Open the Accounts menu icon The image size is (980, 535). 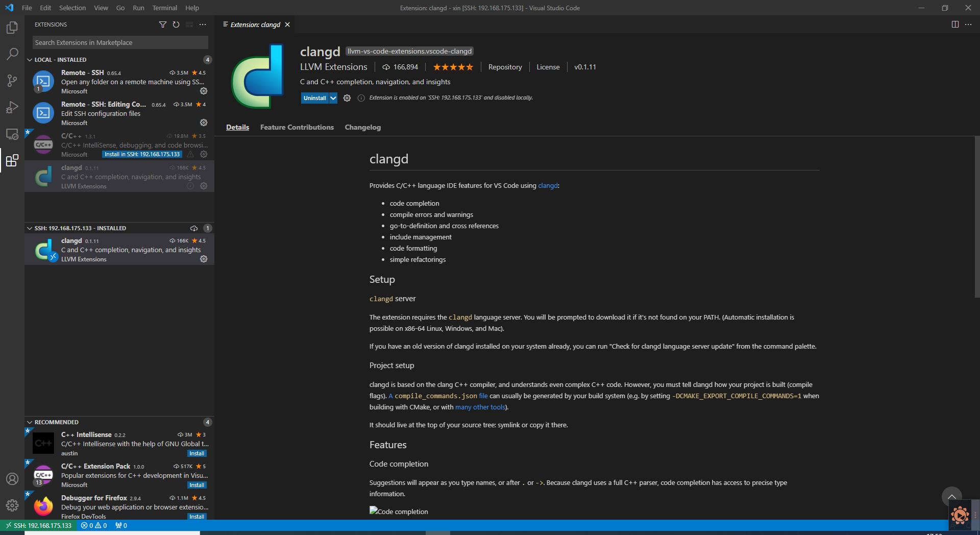12,479
